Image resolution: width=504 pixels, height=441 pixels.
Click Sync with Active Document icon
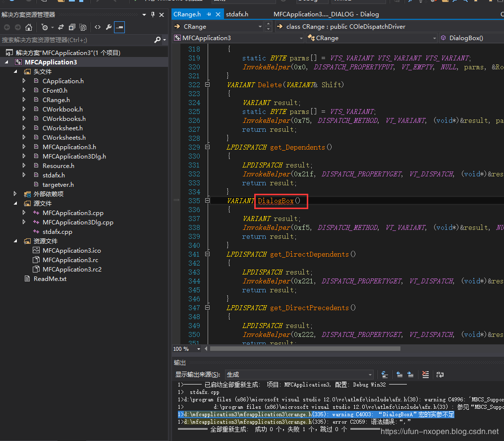(x=61, y=27)
